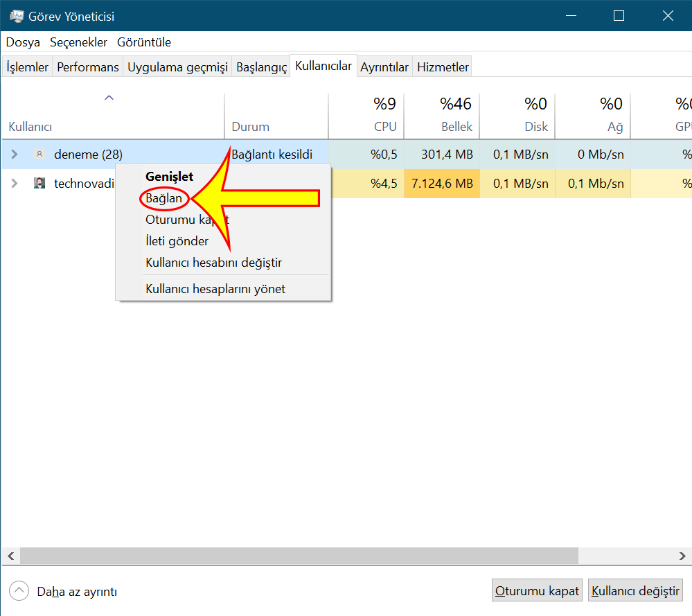Switch to the Performans tab
The height and width of the screenshot is (616, 692).
click(87, 66)
